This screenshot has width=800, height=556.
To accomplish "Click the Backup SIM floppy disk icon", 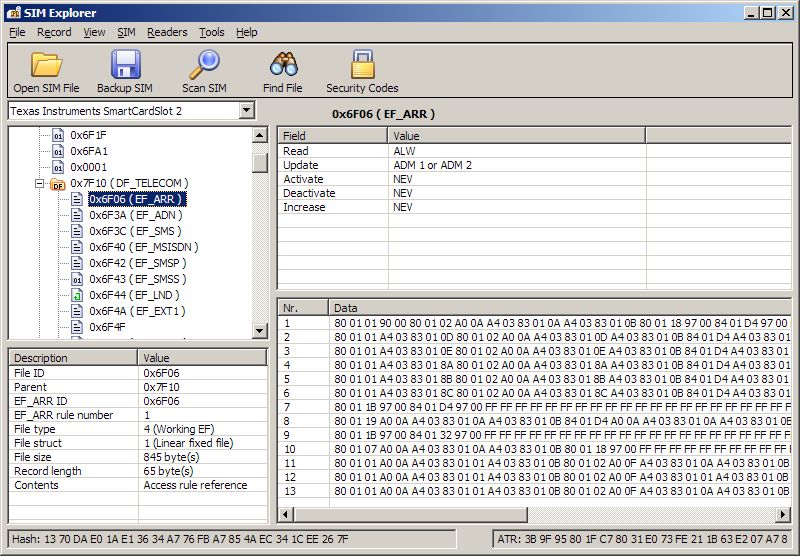I will pyautogui.click(x=125, y=65).
